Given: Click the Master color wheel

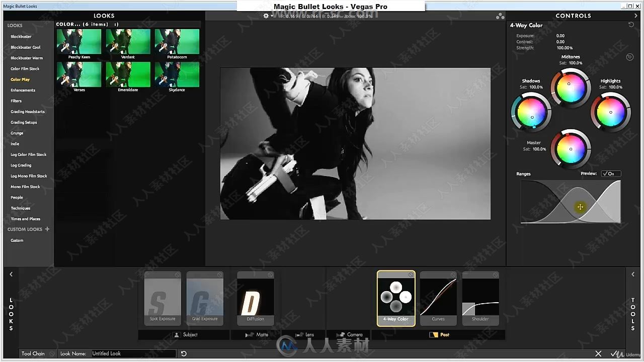Looking at the screenshot, I should [571, 149].
